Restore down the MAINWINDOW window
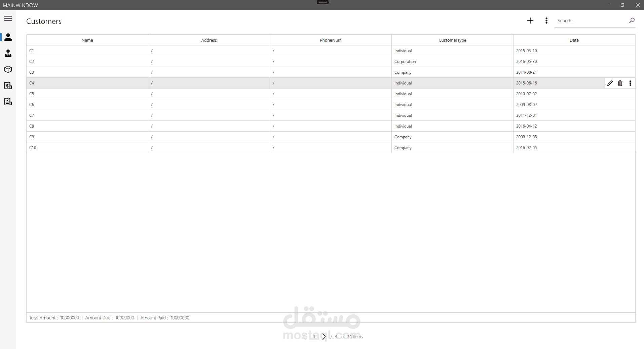This screenshot has width=644, height=349. pyautogui.click(x=622, y=5)
